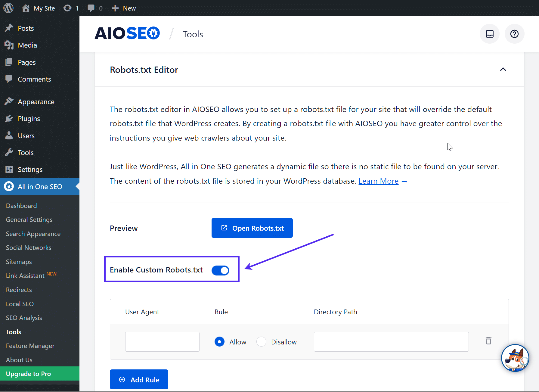This screenshot has width=539, height=392.
Task: Delete the rule using the trash icon
Action: pos(488,341)
